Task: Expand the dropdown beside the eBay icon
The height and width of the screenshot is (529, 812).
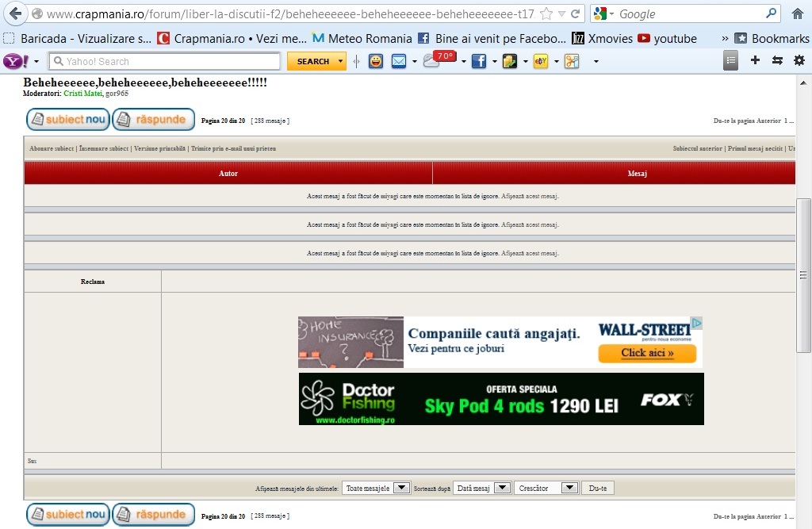Action: (x=556, y=62)
